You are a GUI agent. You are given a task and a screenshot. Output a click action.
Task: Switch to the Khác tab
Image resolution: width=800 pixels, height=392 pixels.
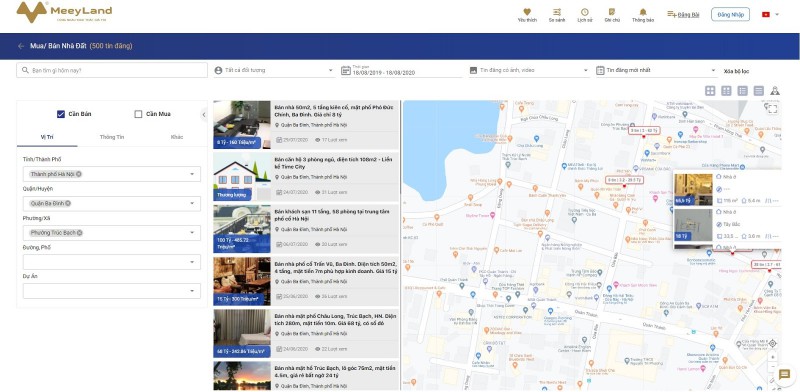point(177,137)
